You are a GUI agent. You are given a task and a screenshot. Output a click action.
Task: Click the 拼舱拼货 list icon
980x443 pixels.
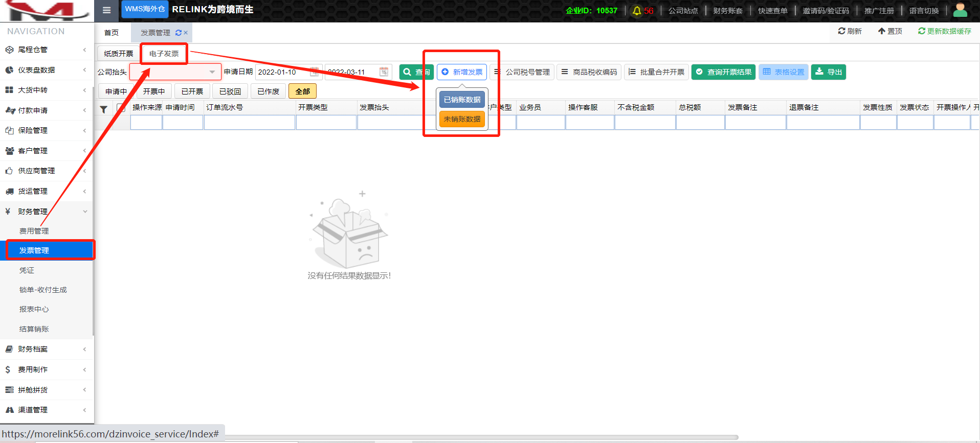point(9,390)
